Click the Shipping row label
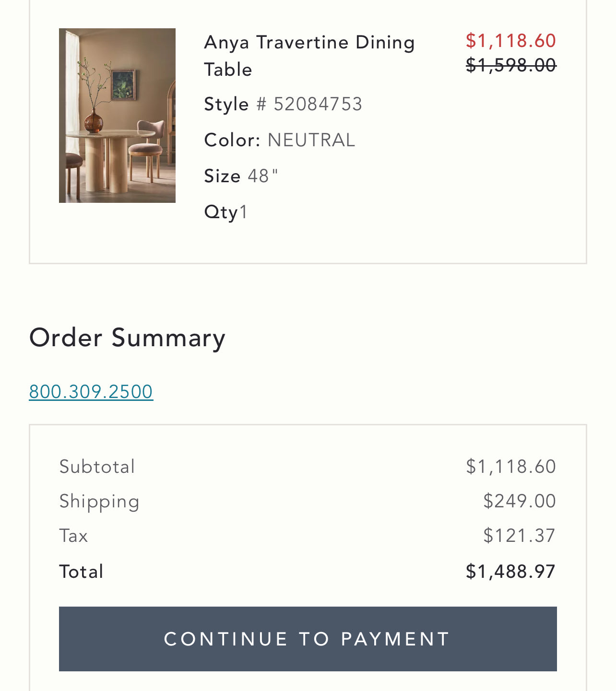616x691 pixels. point(99,501)
